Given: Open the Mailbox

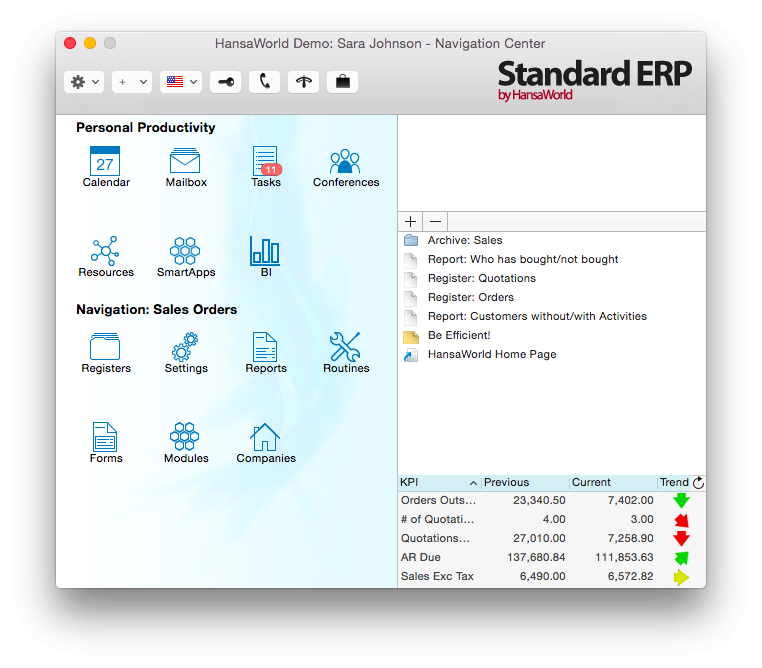Looking at the screenshot, I should (185, 167).
